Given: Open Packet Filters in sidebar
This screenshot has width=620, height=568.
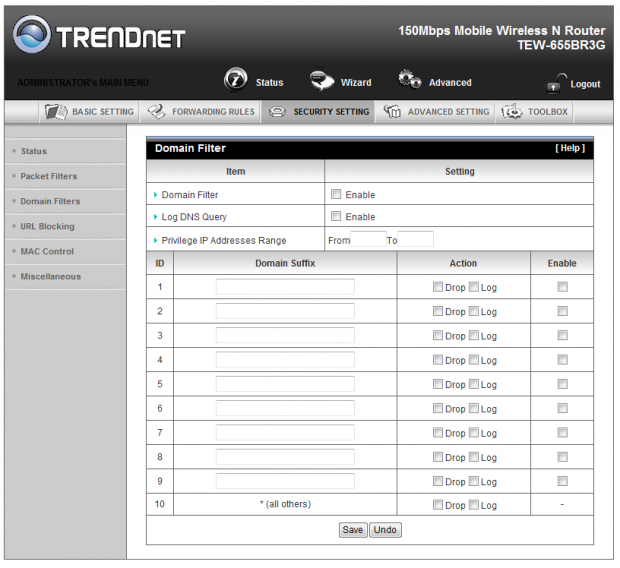Looking at the screenshot, I should click(49, 176).
